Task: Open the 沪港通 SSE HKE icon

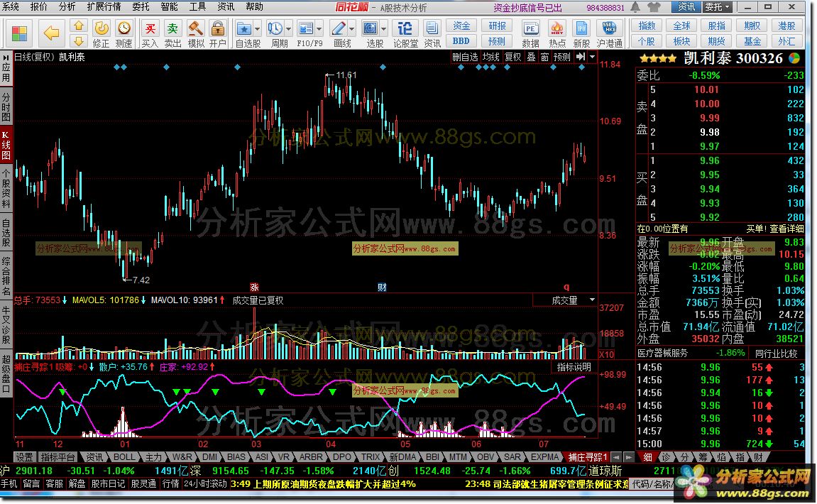Action: [609, 28]
